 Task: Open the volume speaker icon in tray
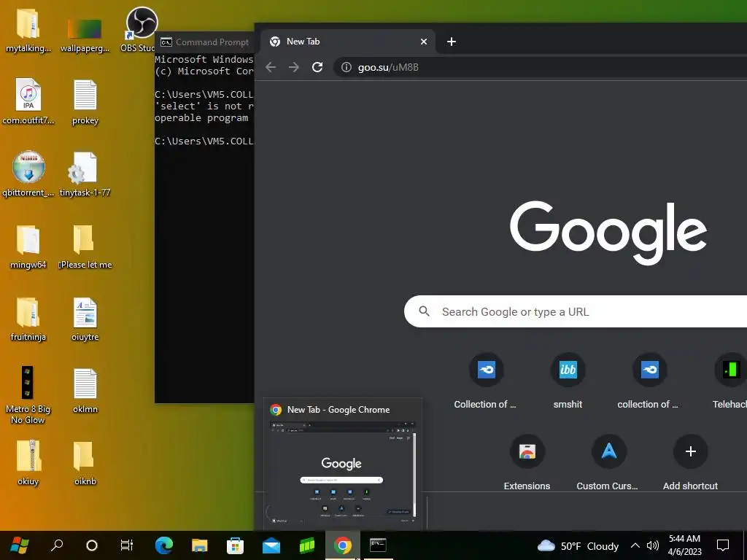(653, 545)
